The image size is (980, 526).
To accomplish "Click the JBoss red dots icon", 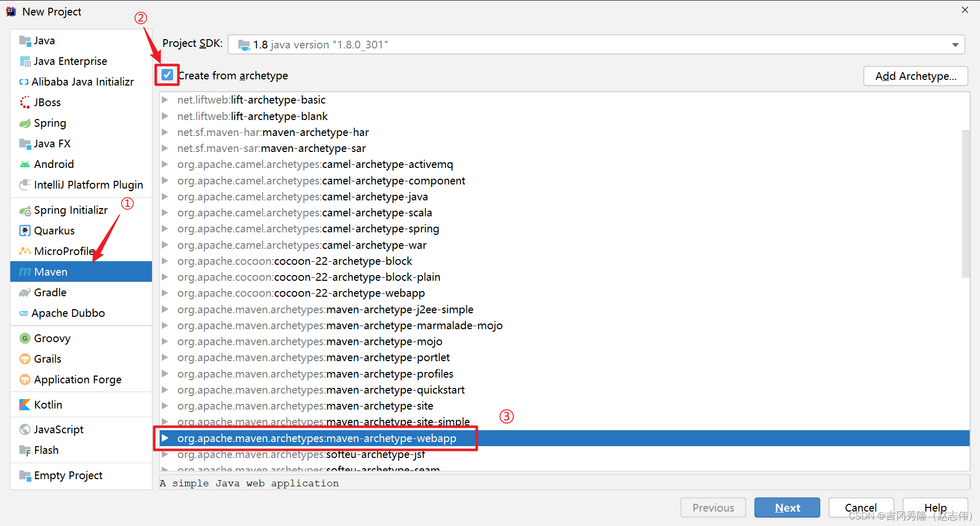I will click(x=25, y=103).
